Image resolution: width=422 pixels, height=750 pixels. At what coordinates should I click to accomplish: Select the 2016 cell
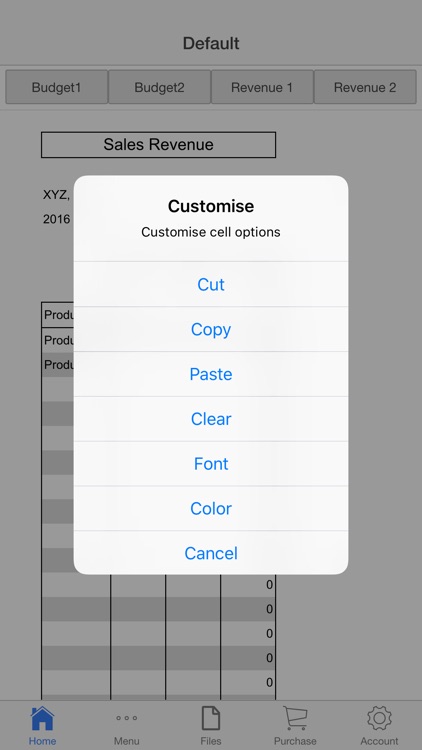coord(56,220)
